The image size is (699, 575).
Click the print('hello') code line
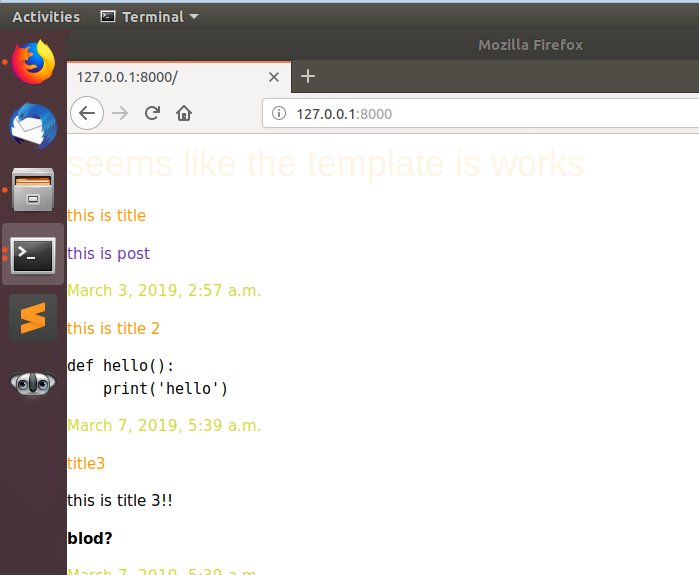[x=165, y=389]
